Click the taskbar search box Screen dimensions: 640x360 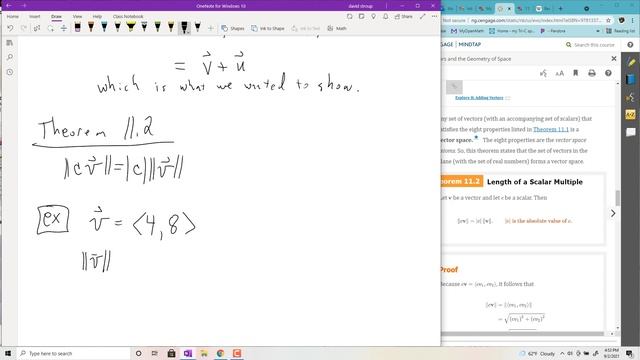[x=73, y=353]
